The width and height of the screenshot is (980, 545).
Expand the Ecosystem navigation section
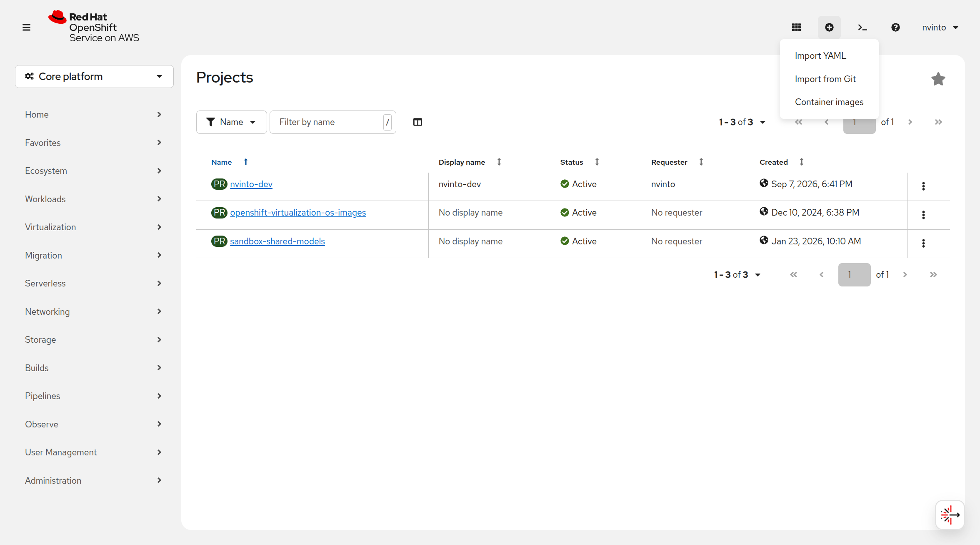94,171
